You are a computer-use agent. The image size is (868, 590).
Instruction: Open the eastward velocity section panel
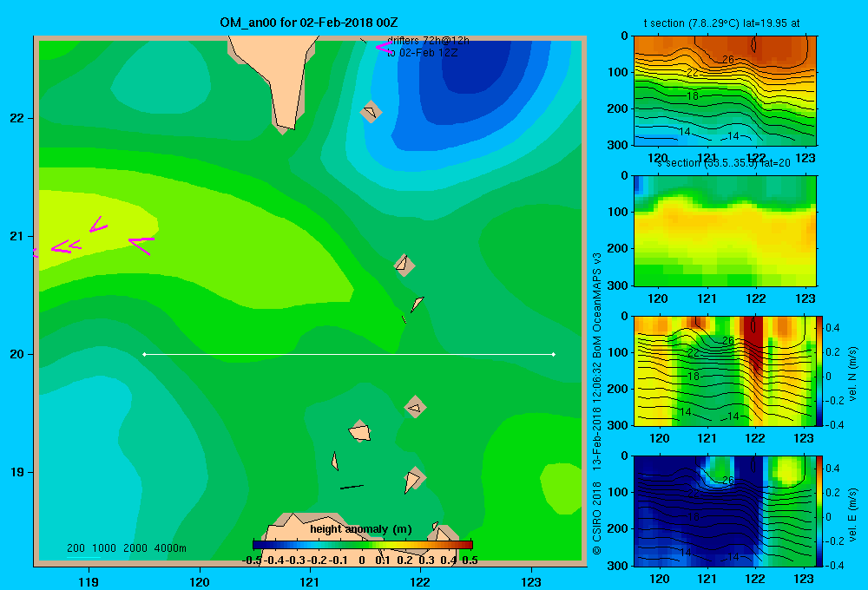click(x=725, y=511)
